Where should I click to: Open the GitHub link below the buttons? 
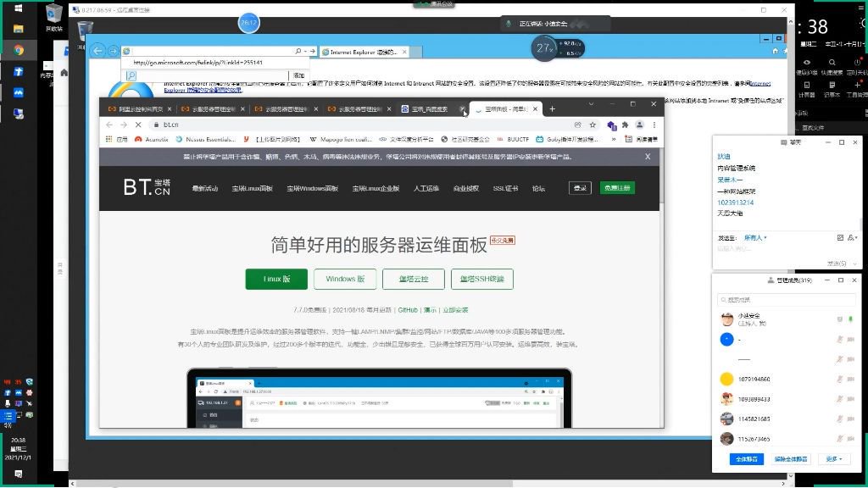click(408, 310)
